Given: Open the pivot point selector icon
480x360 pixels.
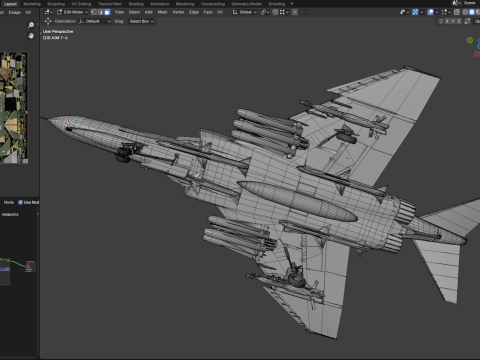Looking at the screenshot, I should 265,12.
